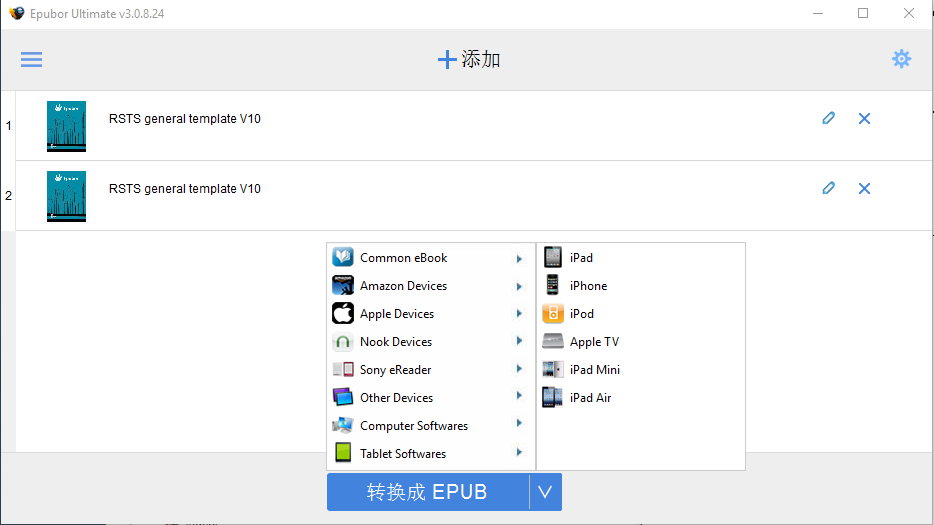Click the 转换成 EPUB convert button
Screen dimensions: 934x525
428,492
